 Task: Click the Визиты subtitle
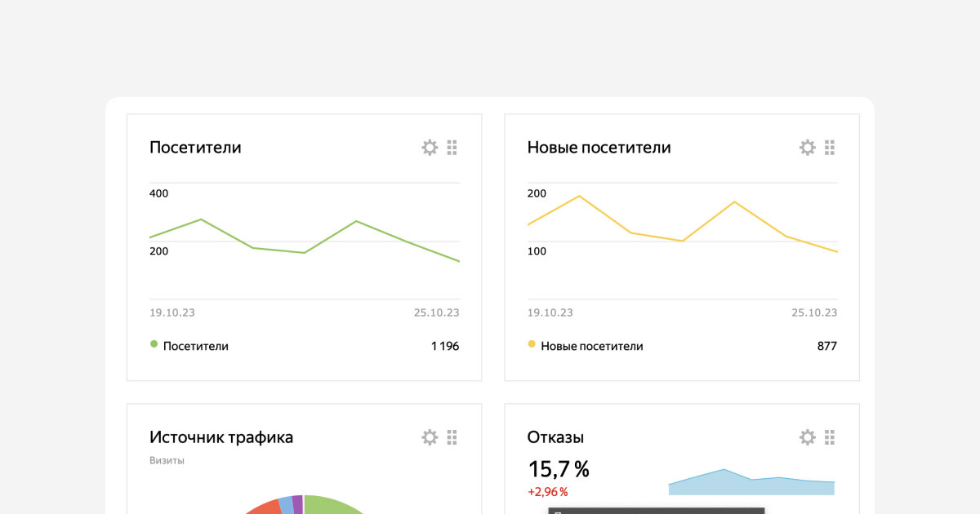[167, 460]
